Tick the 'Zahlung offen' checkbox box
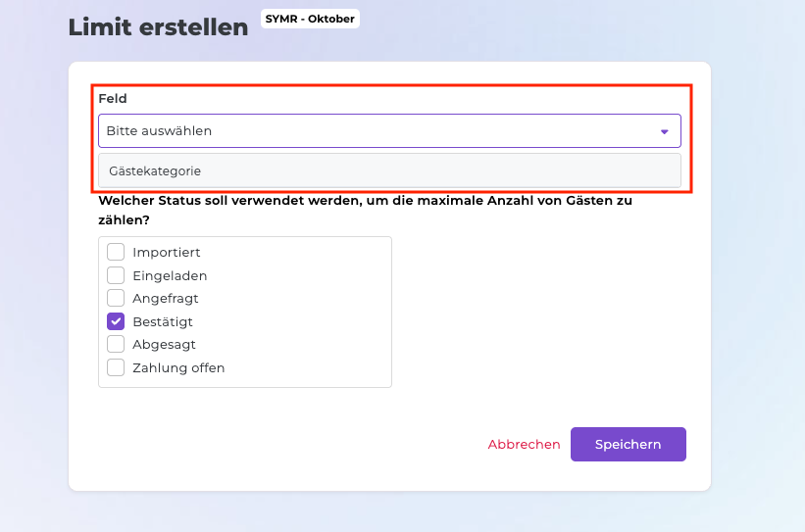This screenshot has width=805, height=532. point(116,367)
